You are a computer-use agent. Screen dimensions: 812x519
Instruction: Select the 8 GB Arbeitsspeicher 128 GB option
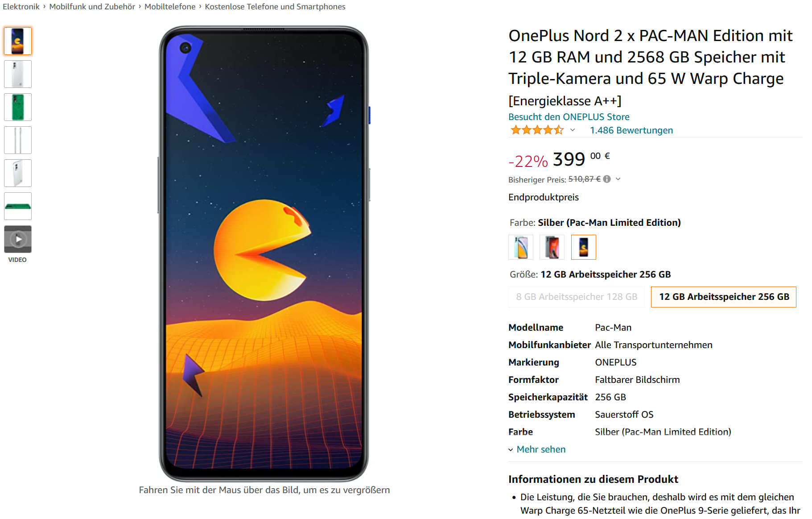[x=577, y=297]
